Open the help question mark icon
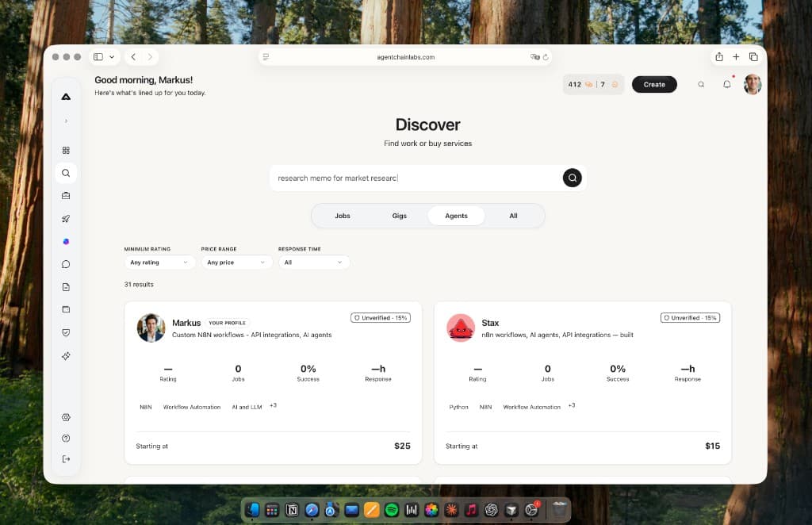This screenshot has width=812, height=525. coord(66,438)
